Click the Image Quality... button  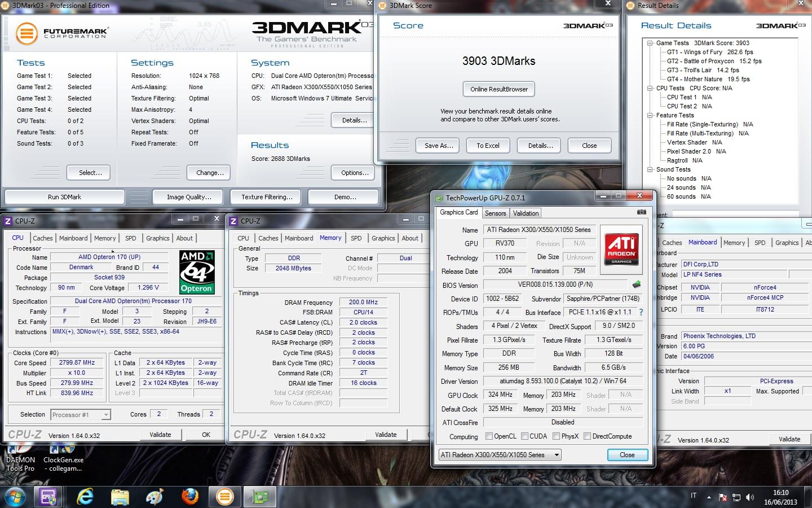coord(189,197)
